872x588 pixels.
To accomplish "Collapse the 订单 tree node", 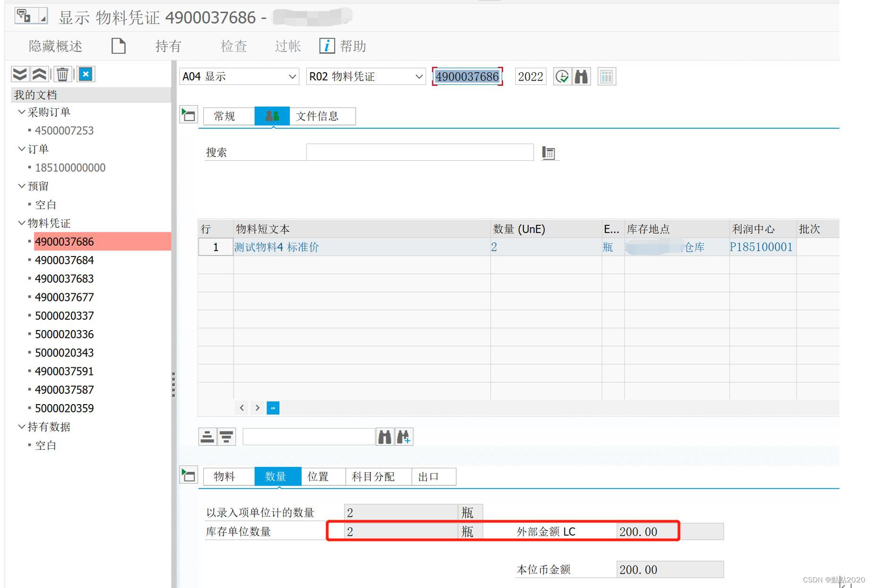I will pos(21,149).
